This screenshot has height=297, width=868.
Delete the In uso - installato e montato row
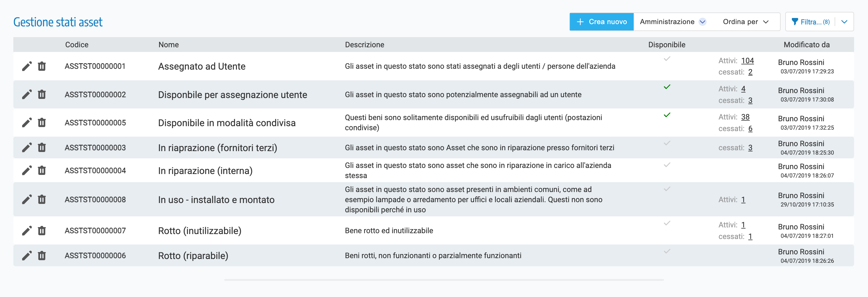pos(42,199)
